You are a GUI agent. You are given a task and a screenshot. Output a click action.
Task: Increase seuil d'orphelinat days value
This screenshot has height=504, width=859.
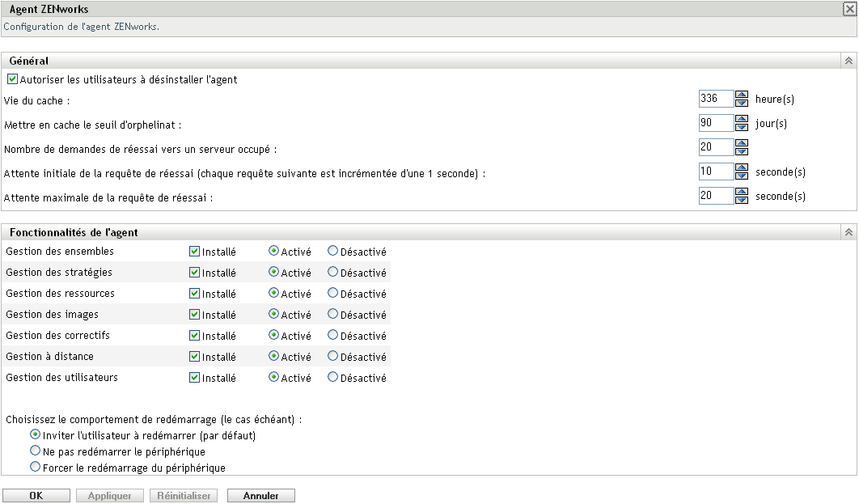(x=742, y=119)
